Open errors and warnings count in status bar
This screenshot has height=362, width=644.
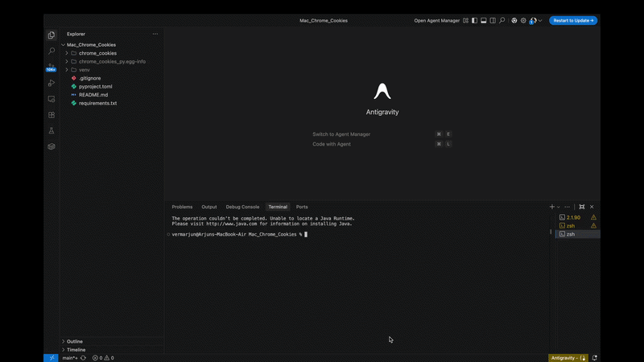[103, 358]
